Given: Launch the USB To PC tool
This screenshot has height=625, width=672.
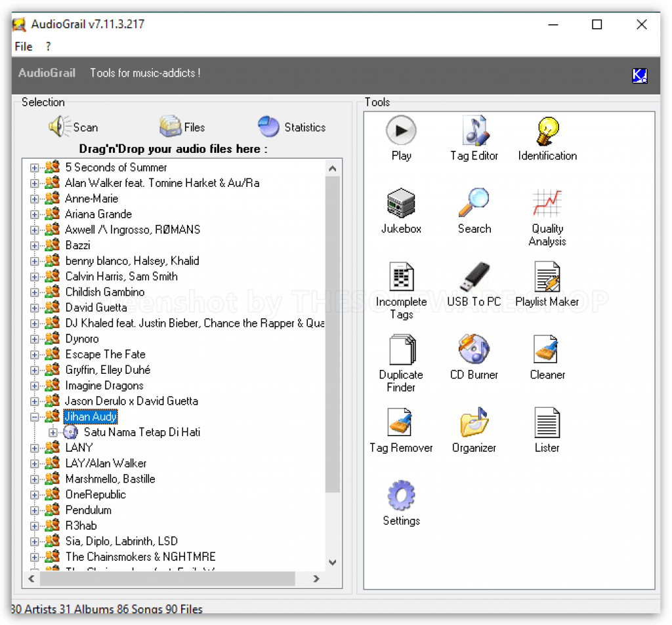Looking at the screenshot, I should 474,284.
